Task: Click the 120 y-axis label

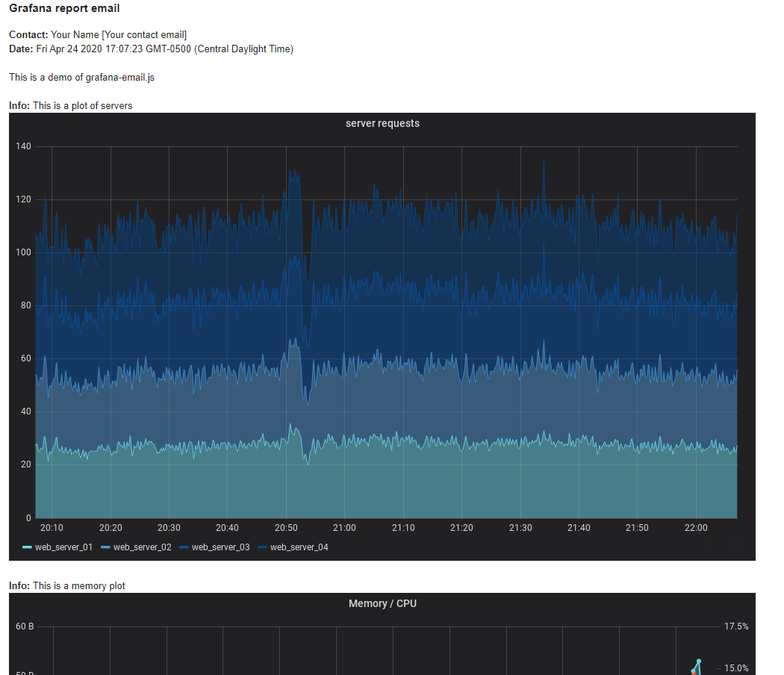Action: [23, 199]
